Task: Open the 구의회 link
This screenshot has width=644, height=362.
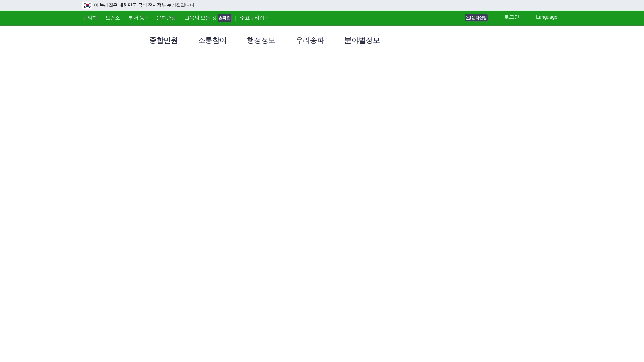Action: click(90, 18)
